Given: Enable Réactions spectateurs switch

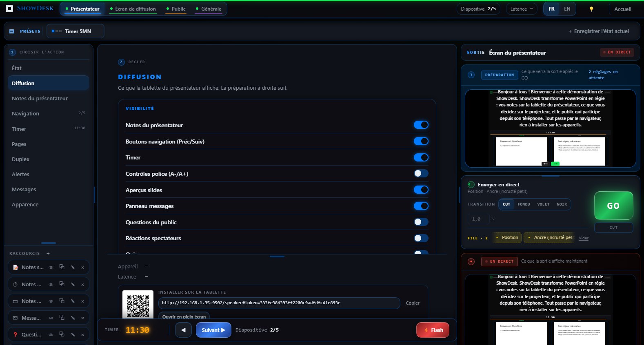Looking at the screenshot, I should pyautogui.click(x=421, y=238).
